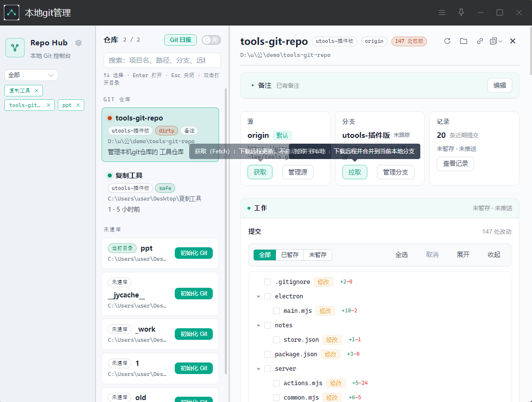Viewport: 532px width, 402px height.
Task: Focus the repository search field
Action: point(162,60)
